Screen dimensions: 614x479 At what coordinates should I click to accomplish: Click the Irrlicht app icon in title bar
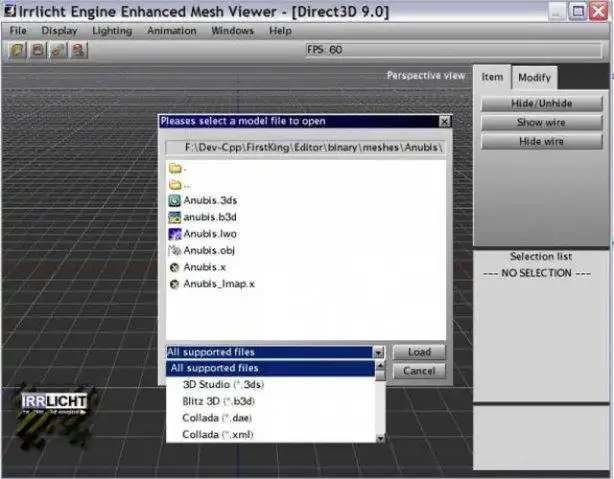pos(10,11)
